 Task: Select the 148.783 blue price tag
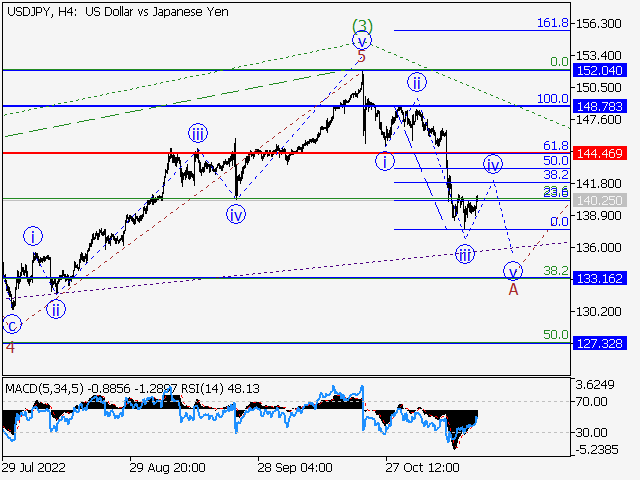click(600, 107)
